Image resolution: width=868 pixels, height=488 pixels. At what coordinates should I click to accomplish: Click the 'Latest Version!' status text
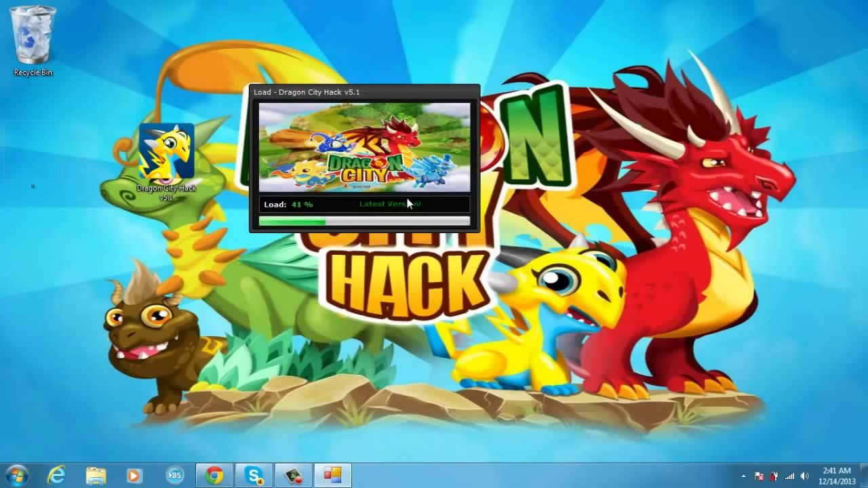point(390,204)
